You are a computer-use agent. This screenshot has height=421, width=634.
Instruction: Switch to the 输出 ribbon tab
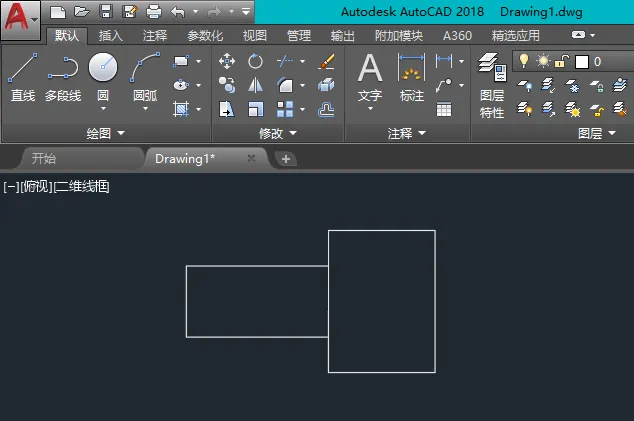[342, 36]
